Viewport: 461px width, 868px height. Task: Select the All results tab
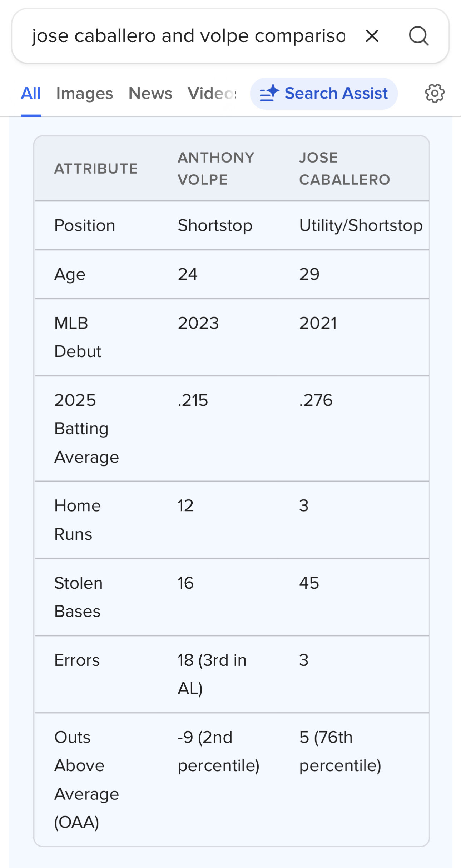tap(31, 94)
